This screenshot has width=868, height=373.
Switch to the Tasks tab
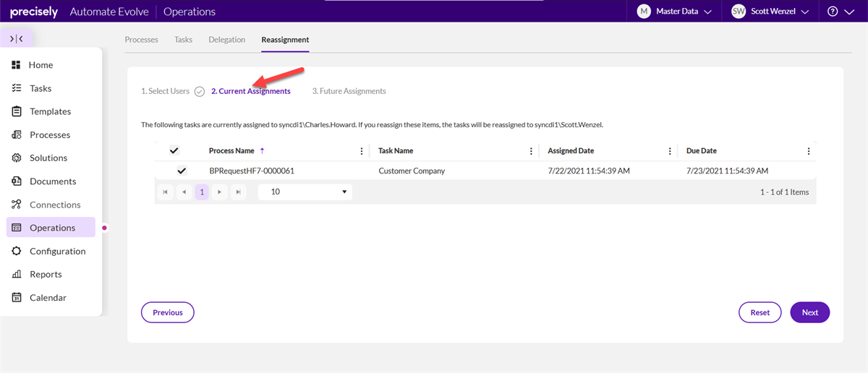click(x=183, y=40)
